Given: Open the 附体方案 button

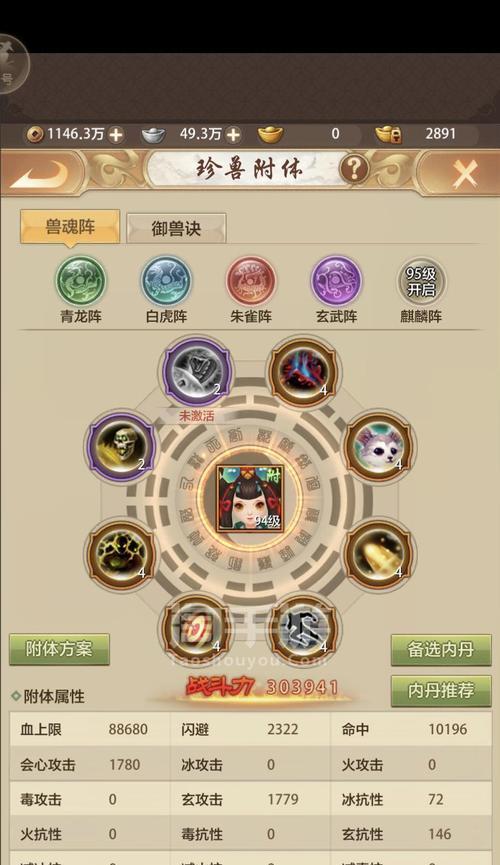Looking at the screenshot, I should click(59, 649).
